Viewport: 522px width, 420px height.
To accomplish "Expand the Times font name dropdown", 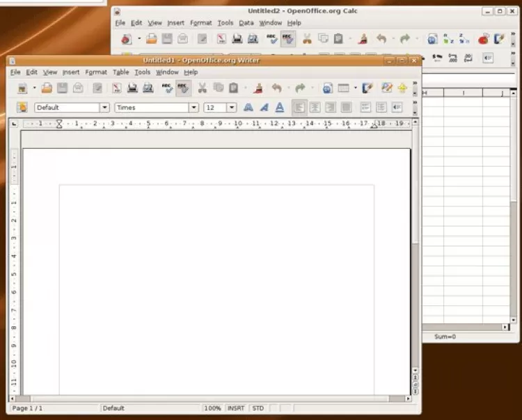I will [x=193, y=108].
